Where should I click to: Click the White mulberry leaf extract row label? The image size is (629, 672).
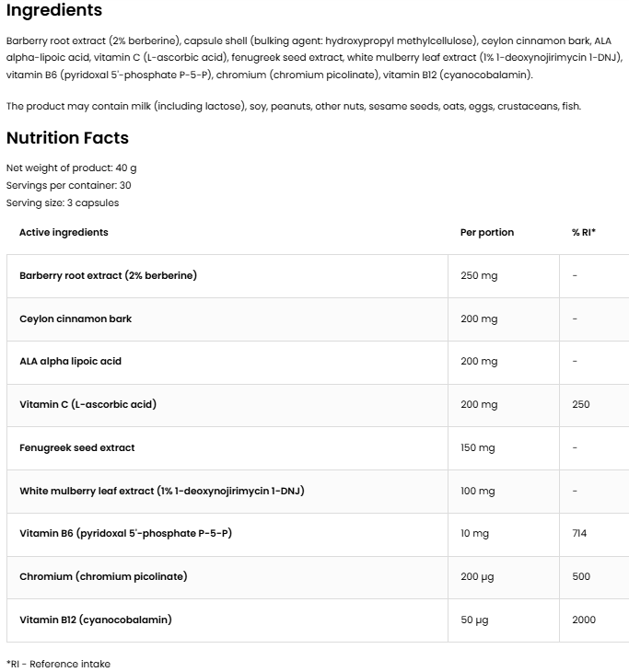tap(161, 491)
